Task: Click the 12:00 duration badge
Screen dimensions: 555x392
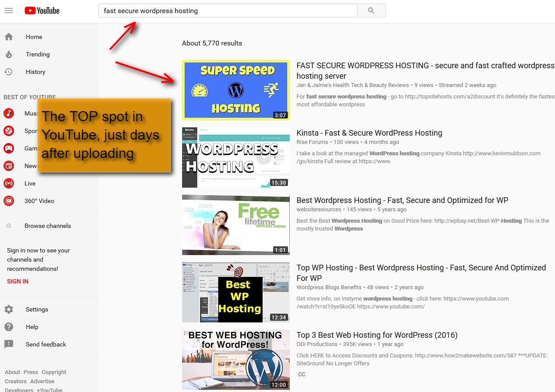Action: tap(278, 385)
